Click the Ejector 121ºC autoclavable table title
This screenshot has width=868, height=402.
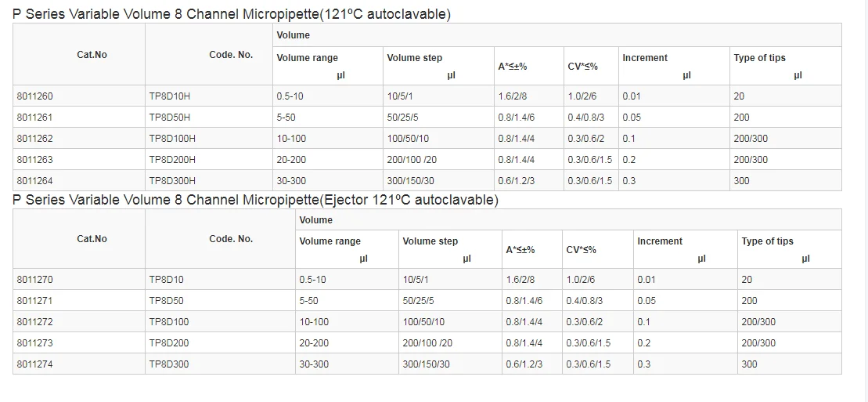pos(255,200)
